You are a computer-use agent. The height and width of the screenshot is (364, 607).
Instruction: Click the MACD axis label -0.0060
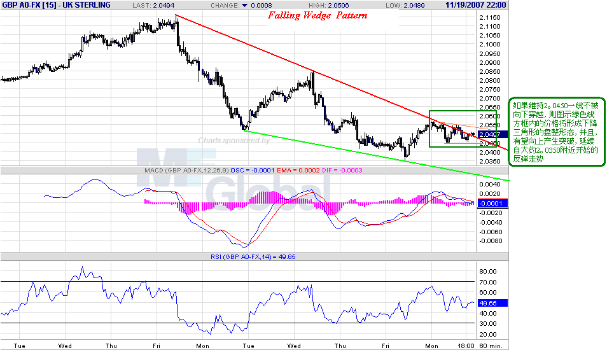[490, 232]
